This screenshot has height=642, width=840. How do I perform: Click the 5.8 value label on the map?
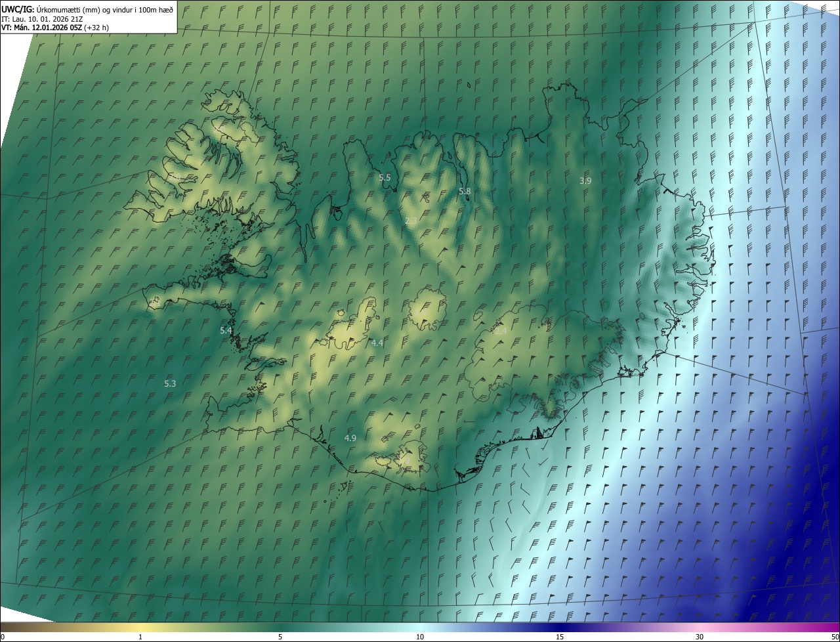pyautogui.click(x=465, y=191)
